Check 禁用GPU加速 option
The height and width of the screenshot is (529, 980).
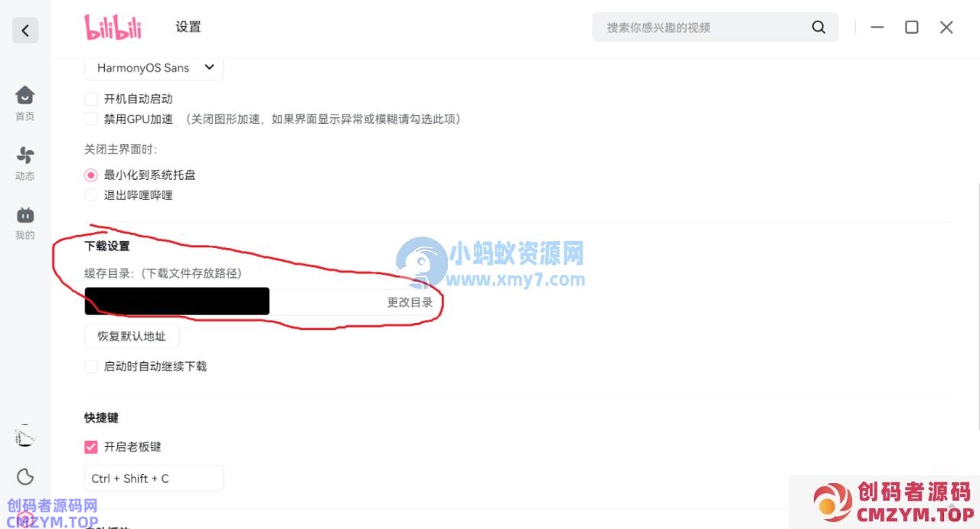click(91, 119)
